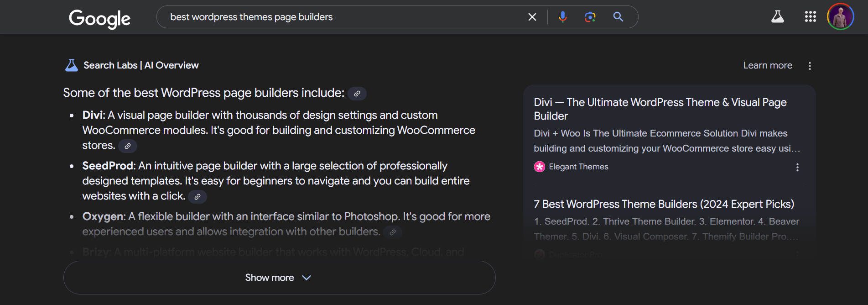Expand the AI Overview with Show more

click(x=279, y=277)
